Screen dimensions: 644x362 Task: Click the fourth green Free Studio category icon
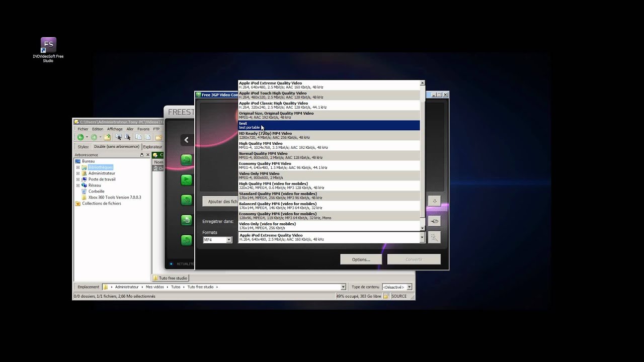(186, 220)
